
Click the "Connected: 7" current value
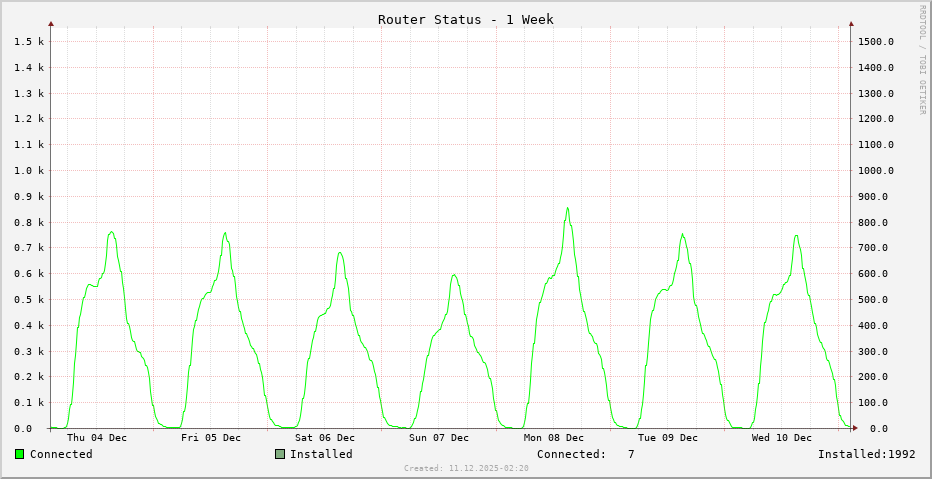585,454
